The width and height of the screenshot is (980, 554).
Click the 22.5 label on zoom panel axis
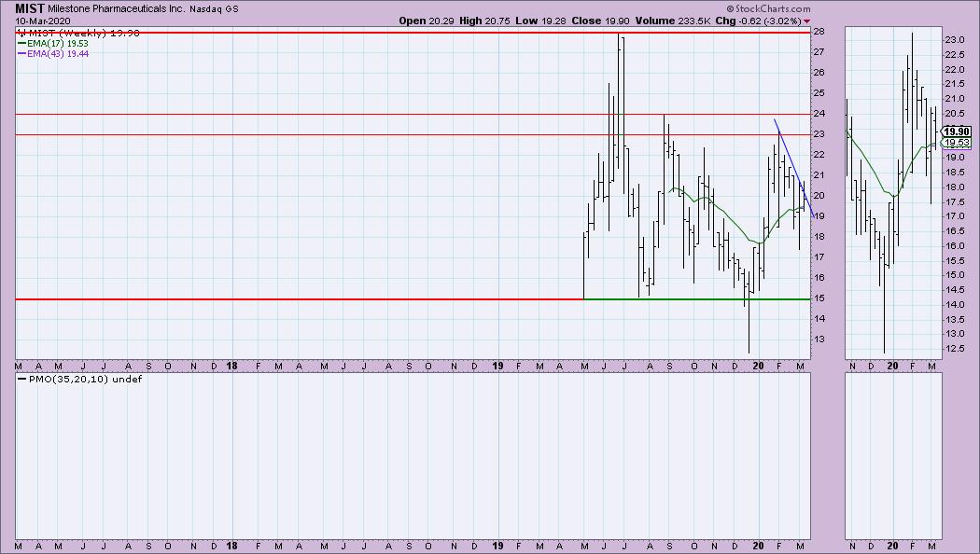953,55
